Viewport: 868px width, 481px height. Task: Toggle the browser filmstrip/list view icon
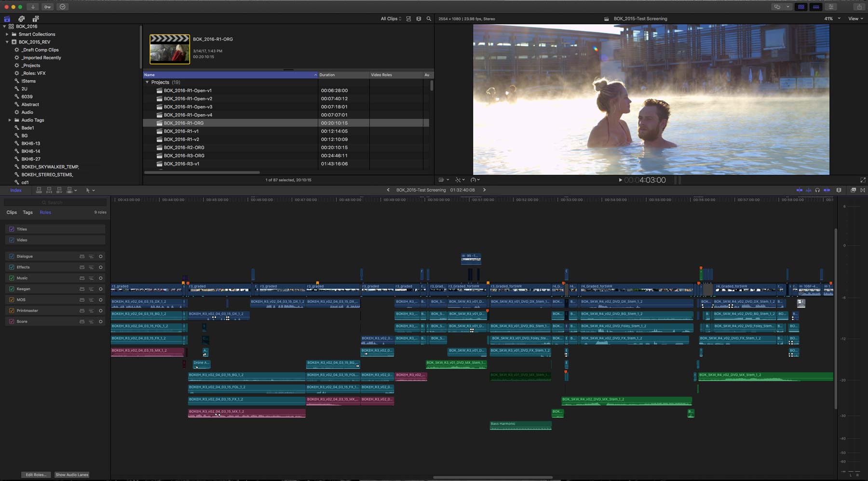pyautogui.click(x=408, y=19)
